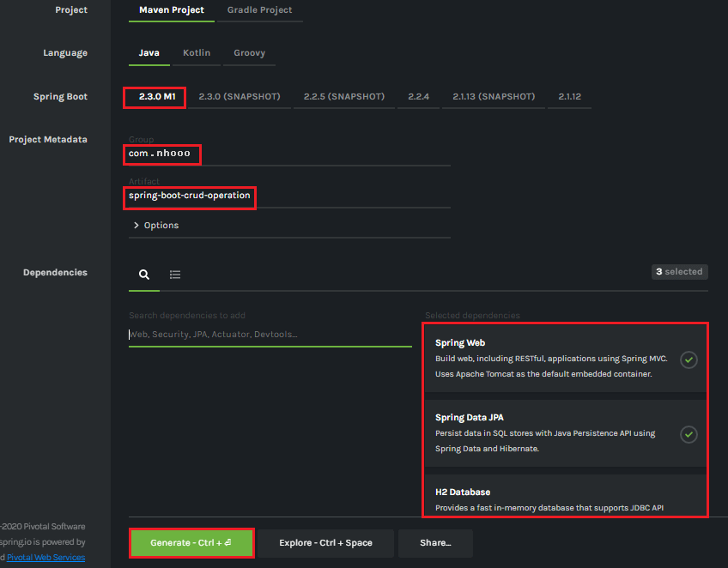Screen dimensions: 728x568
Task: Choose Java as the language
Action: [x=149, y=53]
